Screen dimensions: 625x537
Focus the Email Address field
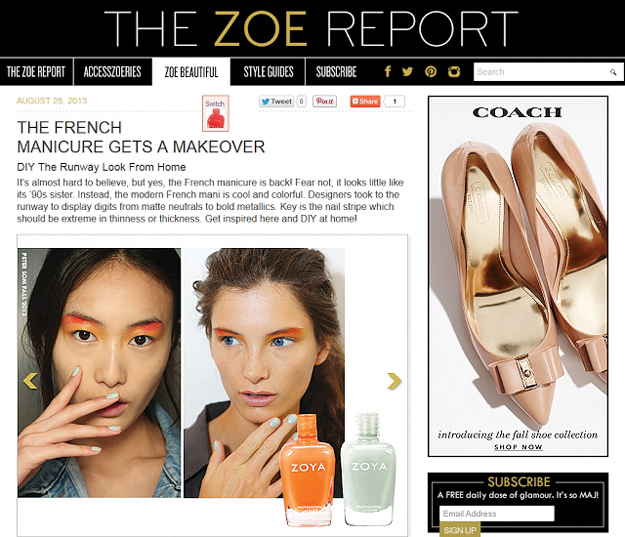(x=497, y=513)
